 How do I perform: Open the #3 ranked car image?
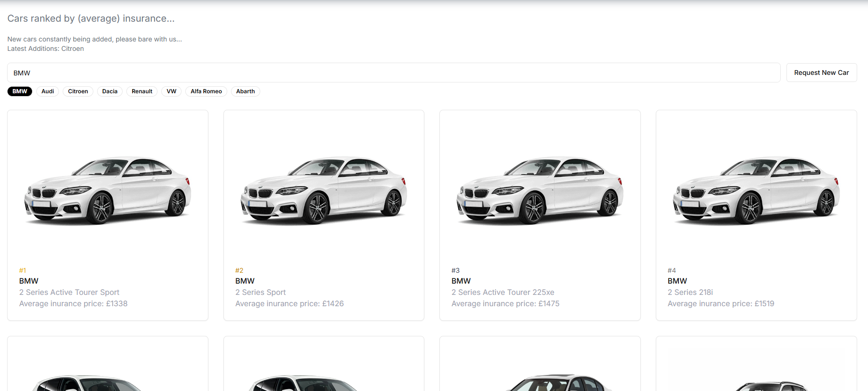(540, 190)
